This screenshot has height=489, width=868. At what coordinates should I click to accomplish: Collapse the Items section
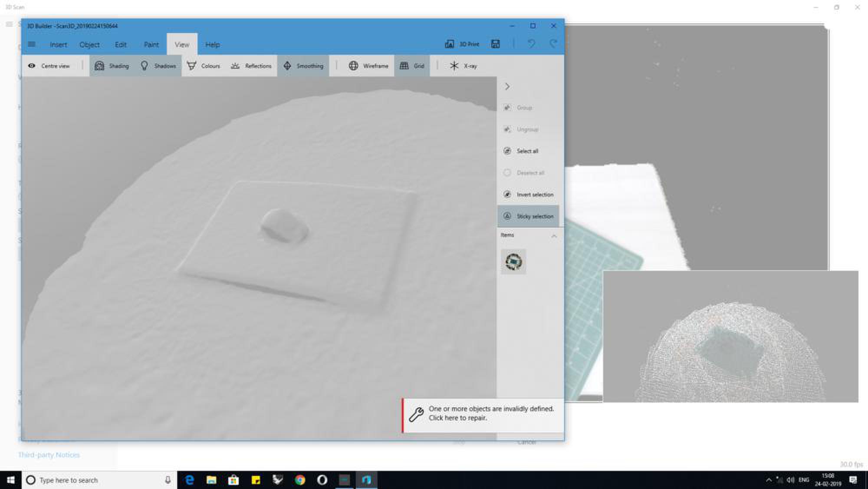[x=554, y=236]
